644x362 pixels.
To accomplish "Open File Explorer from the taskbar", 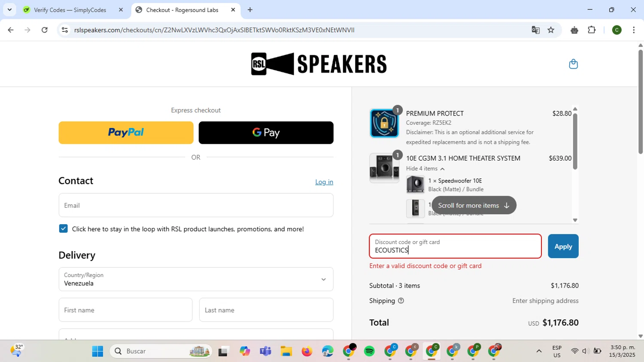I will [286, 351].
